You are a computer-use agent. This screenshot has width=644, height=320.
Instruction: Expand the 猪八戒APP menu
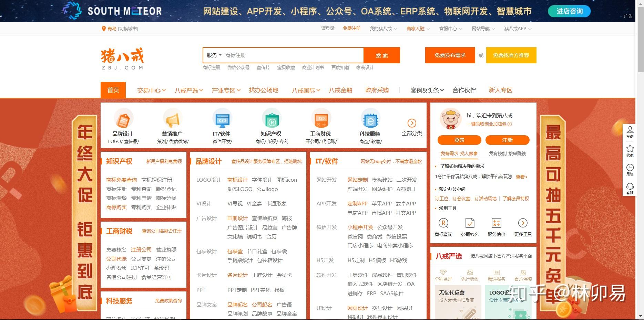tap(518, 29)
